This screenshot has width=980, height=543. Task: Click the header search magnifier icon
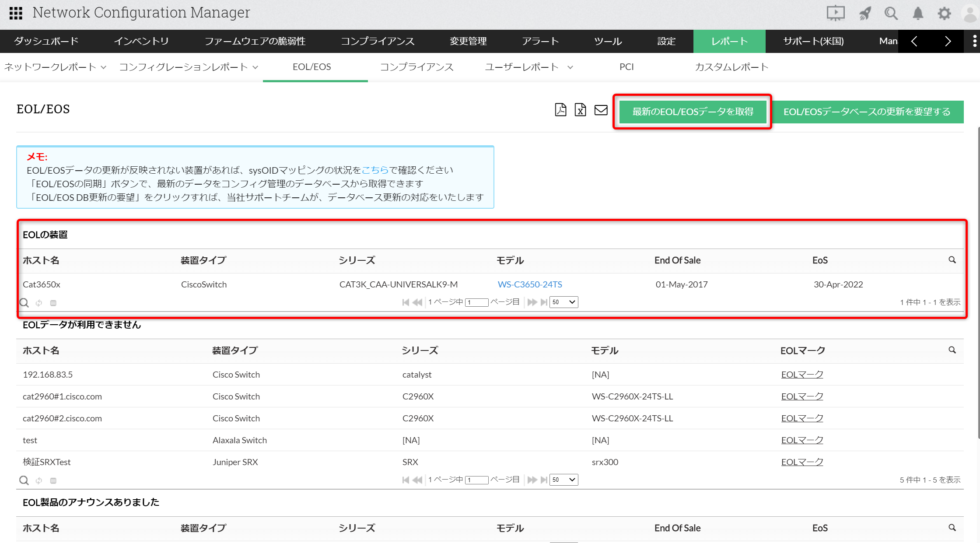891,14
